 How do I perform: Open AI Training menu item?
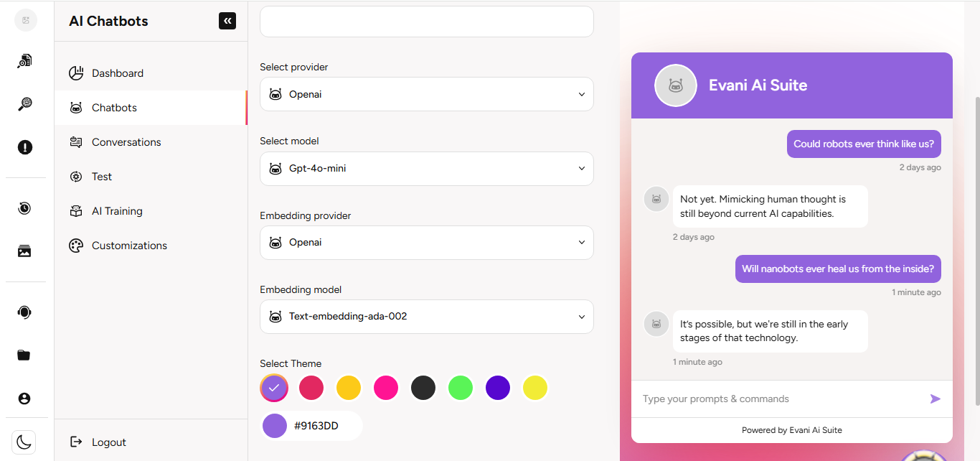coord(117,211)
